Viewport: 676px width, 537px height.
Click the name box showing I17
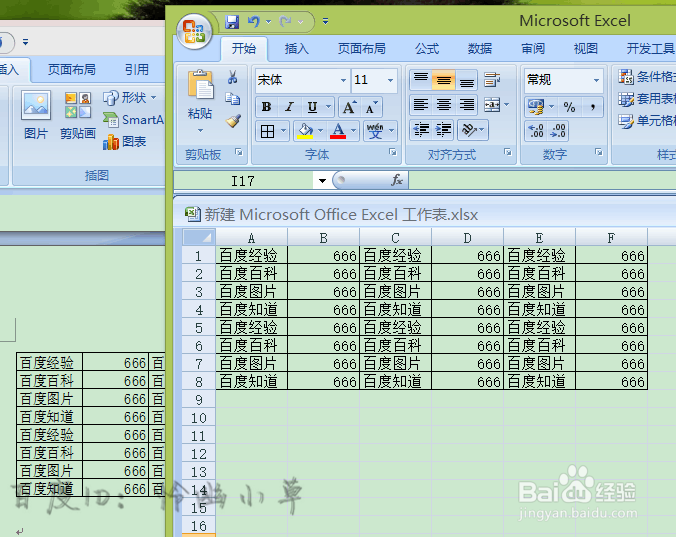244,181
